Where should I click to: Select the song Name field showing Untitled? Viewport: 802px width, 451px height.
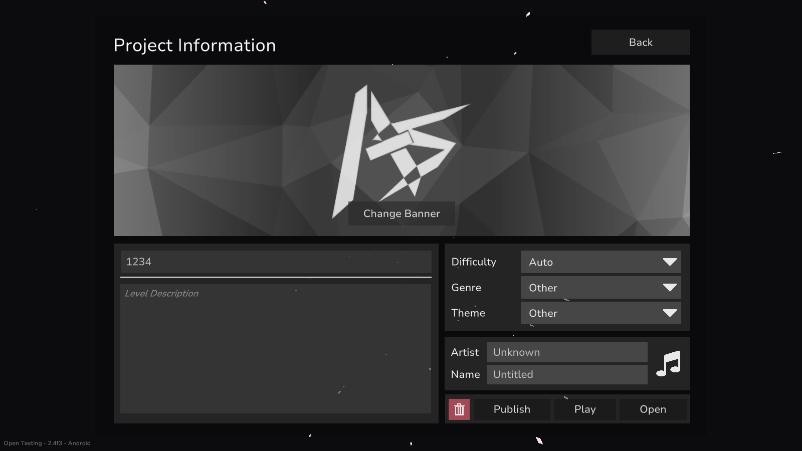coord(567,375)
